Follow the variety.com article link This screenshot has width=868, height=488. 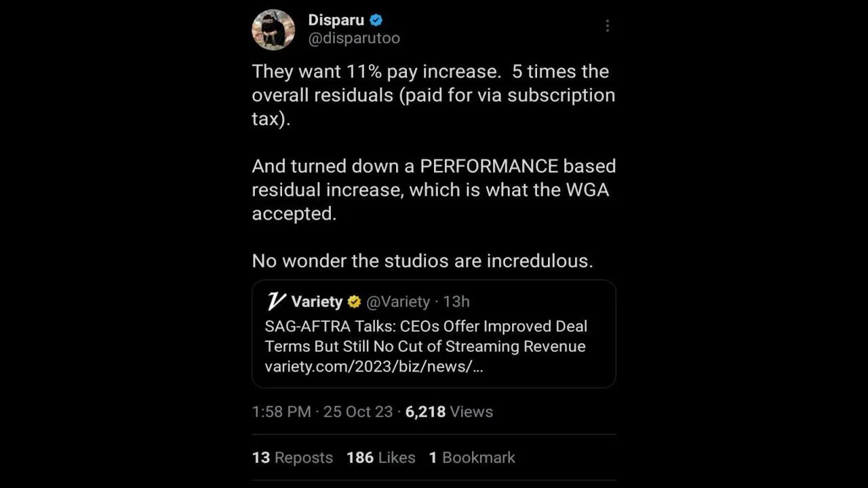pyautogui.click(x=374, y=367)
